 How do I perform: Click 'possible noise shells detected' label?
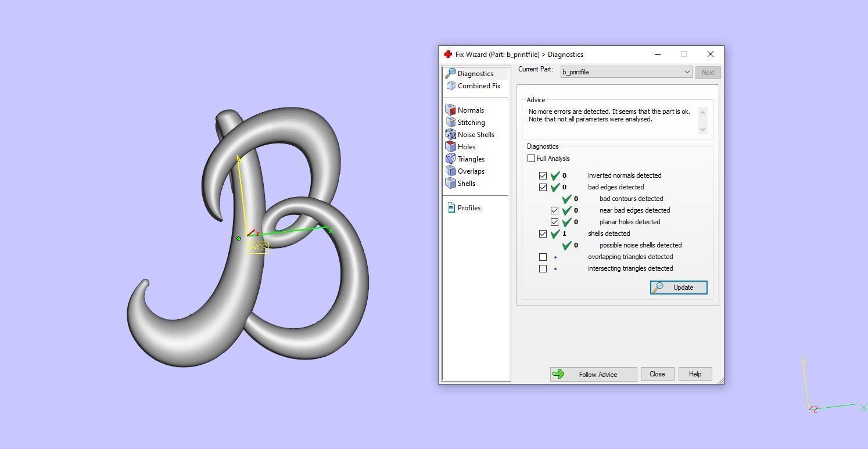640,245
